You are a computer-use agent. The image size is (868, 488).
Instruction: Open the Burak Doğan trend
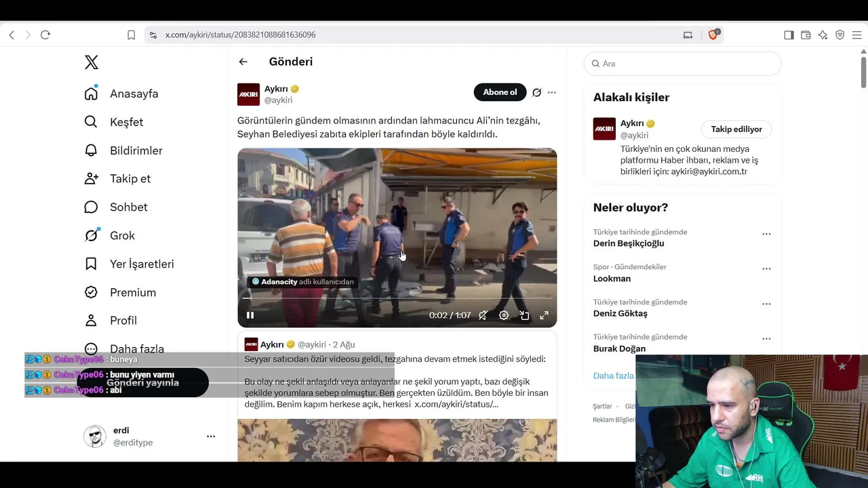click(x=619, y=348)
